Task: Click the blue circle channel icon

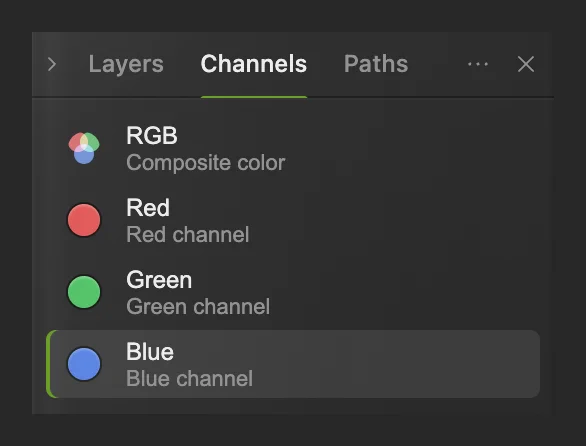Action: [84, 364]
